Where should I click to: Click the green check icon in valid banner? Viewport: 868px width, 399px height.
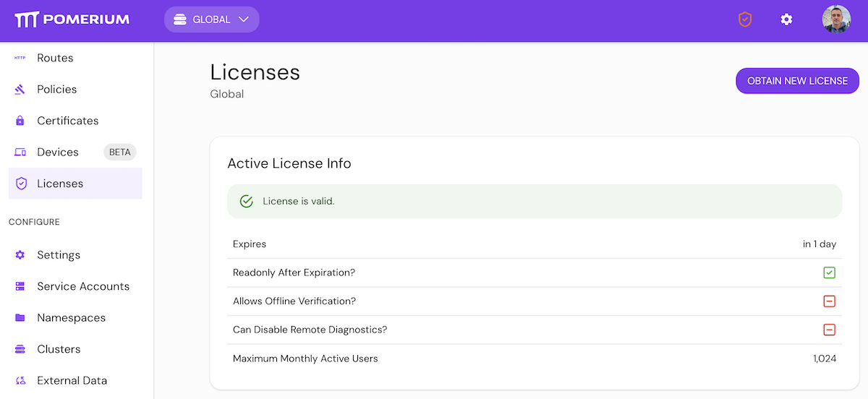[x=246, y=201]
